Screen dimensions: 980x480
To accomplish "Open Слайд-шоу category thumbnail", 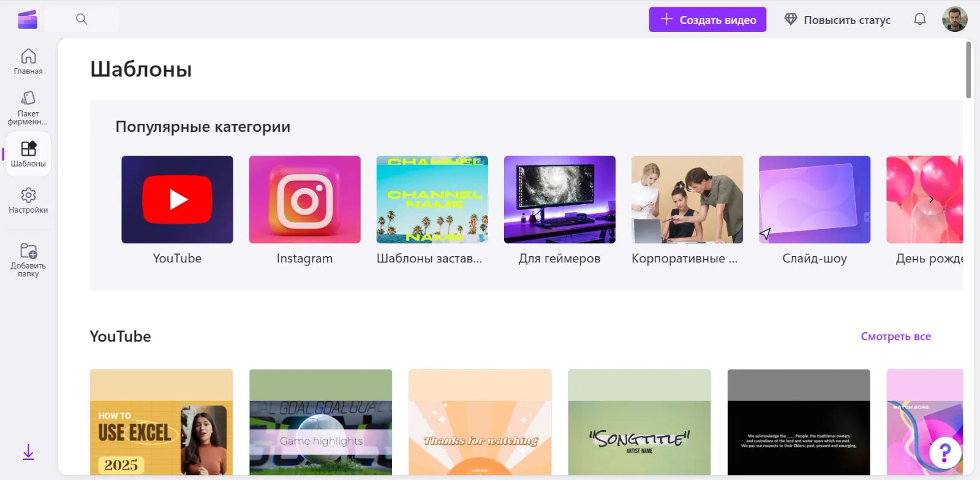I will [814, 200].
